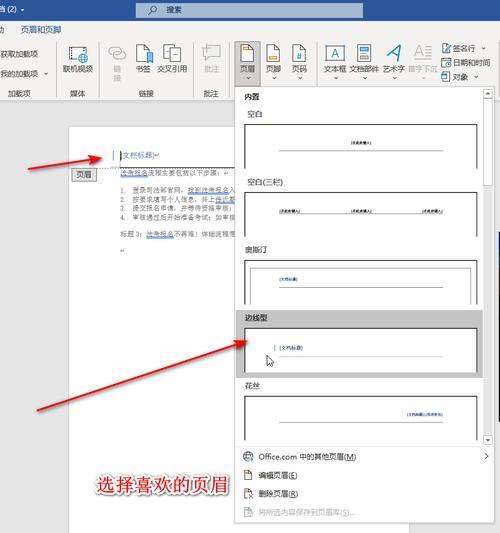Image resolution: width=500 pixels, height=533 pixels.
Task: Expand the Object (对象) dropdown arrow
Action: click(x=476, y=77)
